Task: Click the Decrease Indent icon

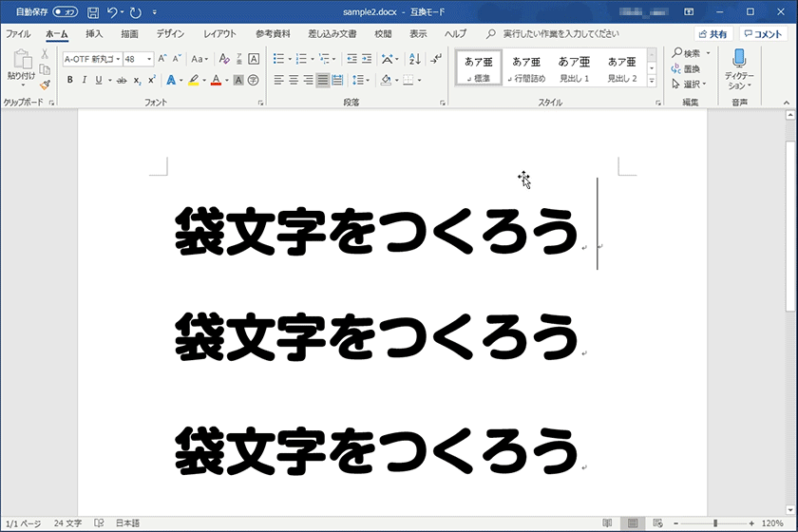Action: (x=351, y=59)
